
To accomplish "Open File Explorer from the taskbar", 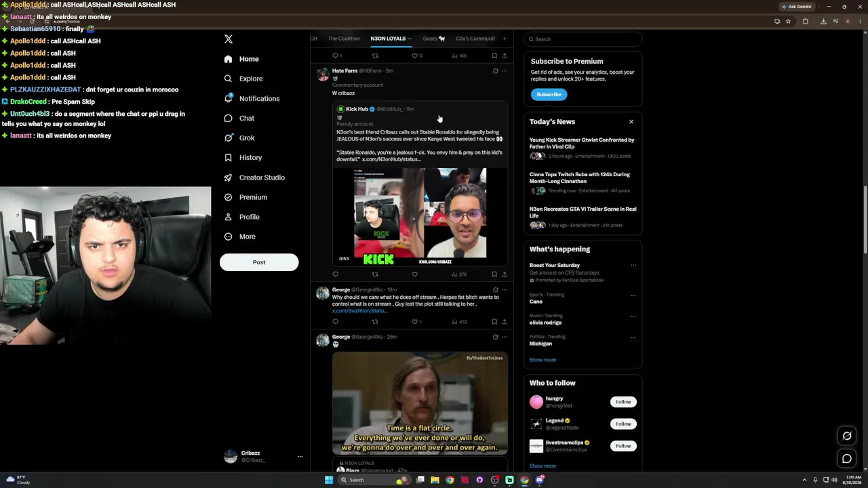I will (x=435, y=480).
